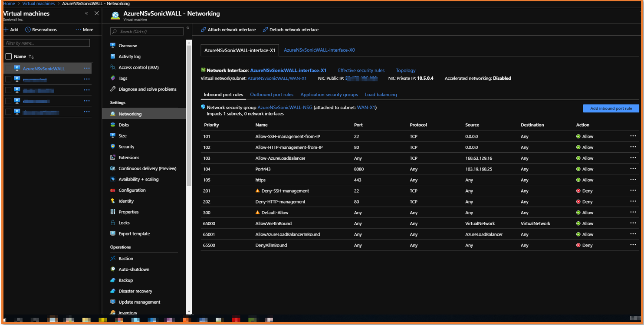Open the AzureNSvSonicWALL/WAN-X1 subnet link

277,79
